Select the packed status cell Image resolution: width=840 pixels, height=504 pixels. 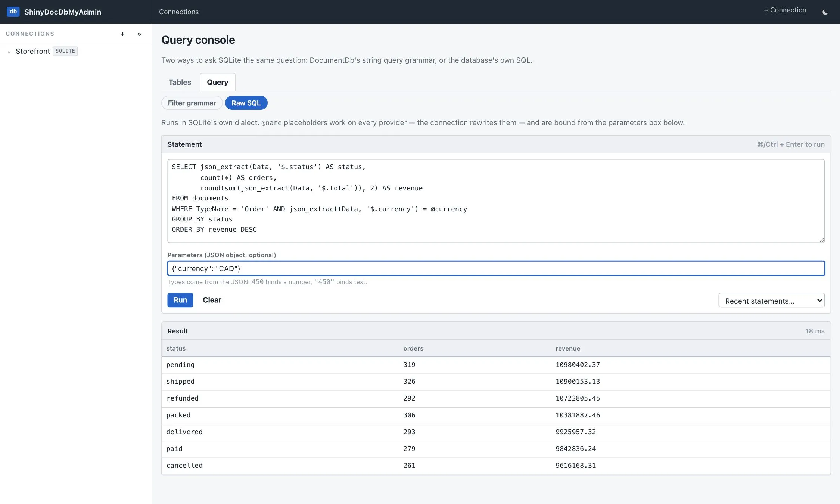tap(178, 415)
